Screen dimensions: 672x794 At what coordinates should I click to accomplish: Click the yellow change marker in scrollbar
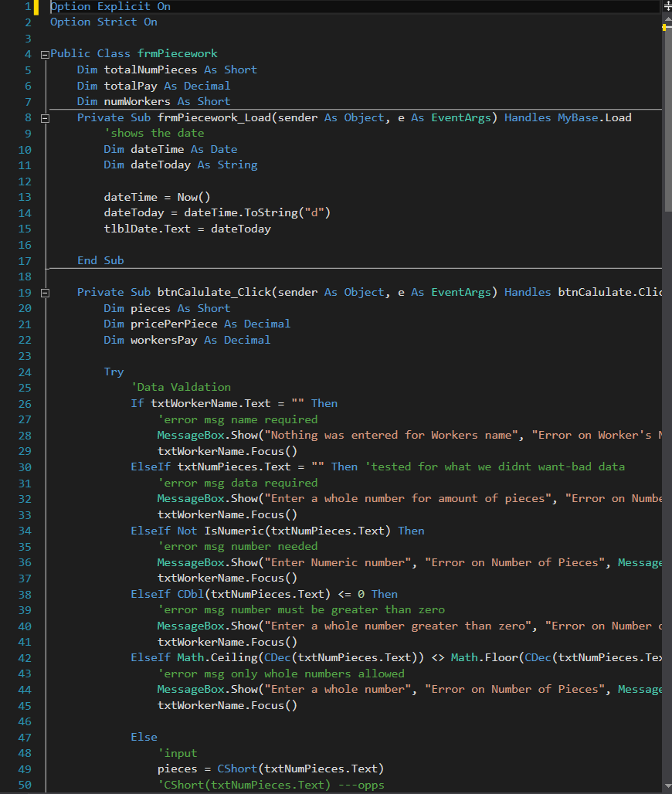664,27
